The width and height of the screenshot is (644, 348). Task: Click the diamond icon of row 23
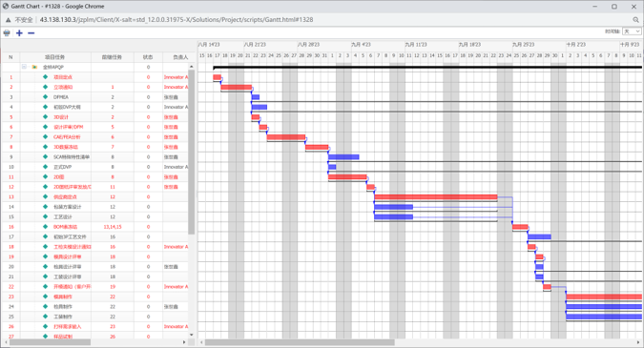pyautogui.click(x=45, y=297)
